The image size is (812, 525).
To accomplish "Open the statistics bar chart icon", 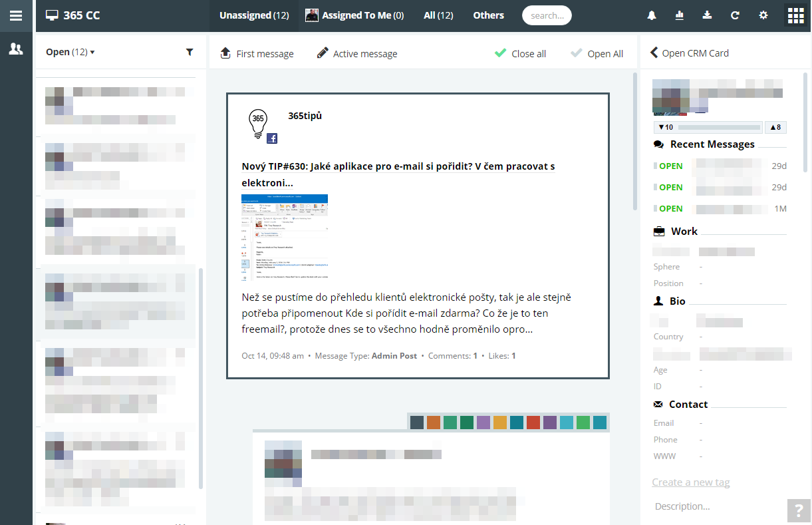I will [x=680, y=15].
